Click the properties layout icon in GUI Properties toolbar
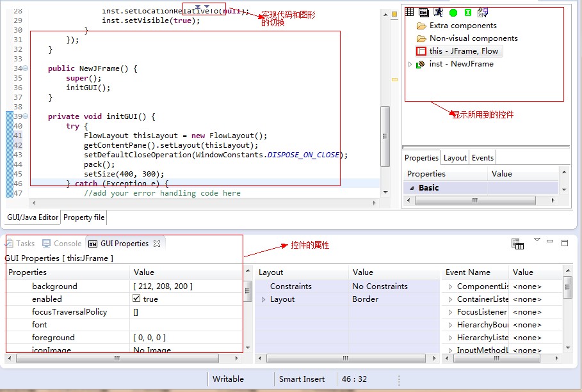Image resolution: width=582 pixels, height=392 pixels. click(517, 244)
